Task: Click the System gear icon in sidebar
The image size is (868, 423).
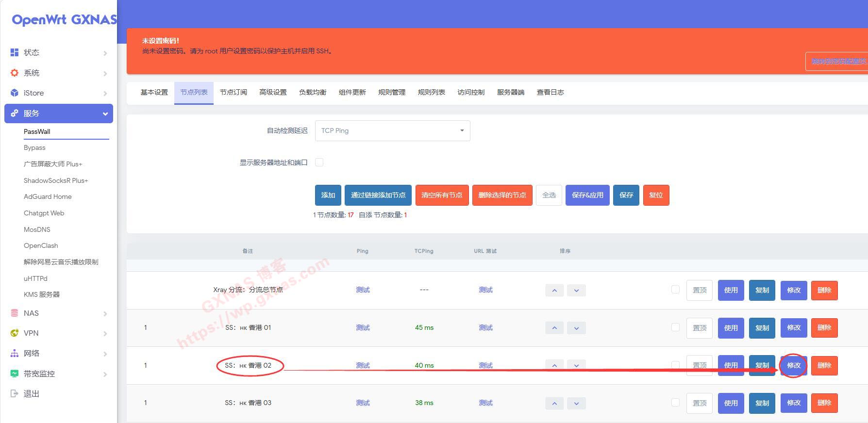Action: (x=15, y=73)
